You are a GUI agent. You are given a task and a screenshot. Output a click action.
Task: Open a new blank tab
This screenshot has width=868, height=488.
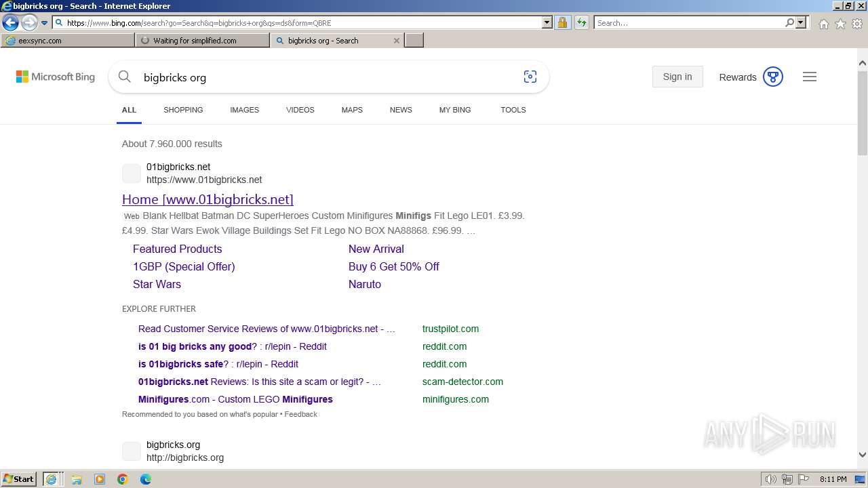(414, 41)
